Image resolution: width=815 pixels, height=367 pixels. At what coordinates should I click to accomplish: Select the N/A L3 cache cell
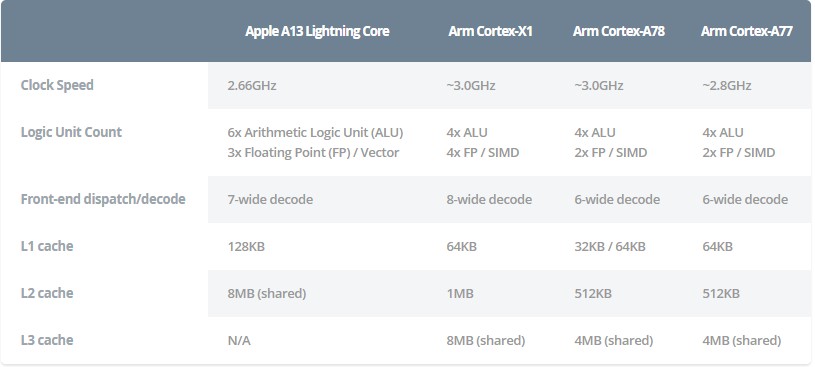pos(239,340)
